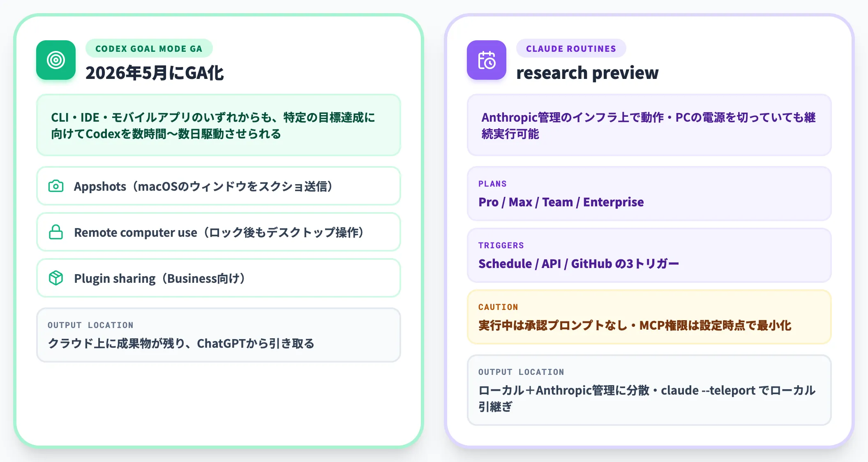Click the research preview heading
The height and width of the screenshot is (462, 868).
pyautogui.click(x=587, y=73)
